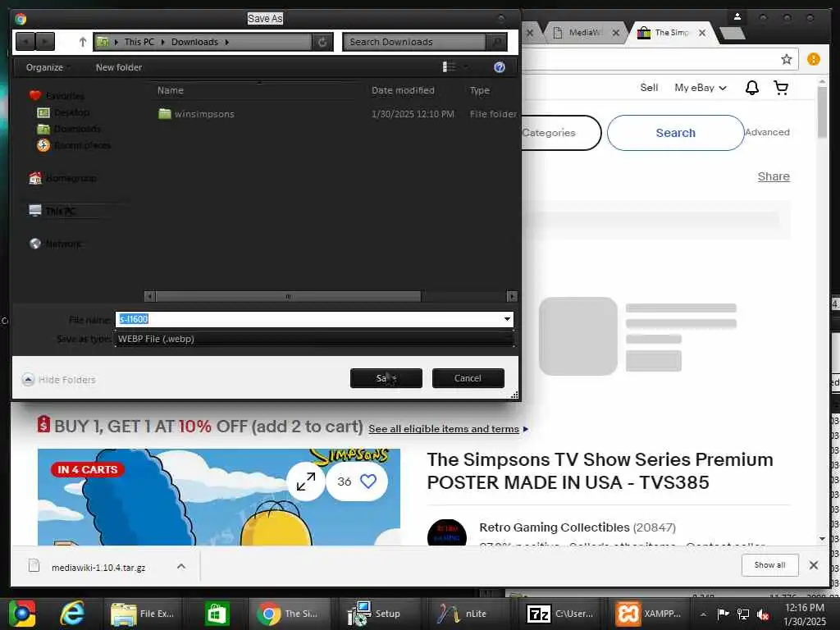Image resolution: width=840 pixels, height=630 pixels.
Task: Sort by Type column header
Action: 479,90
